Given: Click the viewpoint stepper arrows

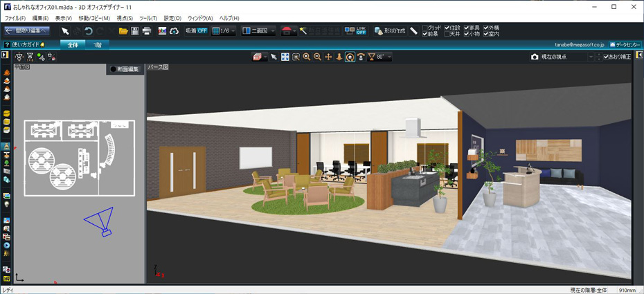Looking at the screenshot, I should pos(599,57).
